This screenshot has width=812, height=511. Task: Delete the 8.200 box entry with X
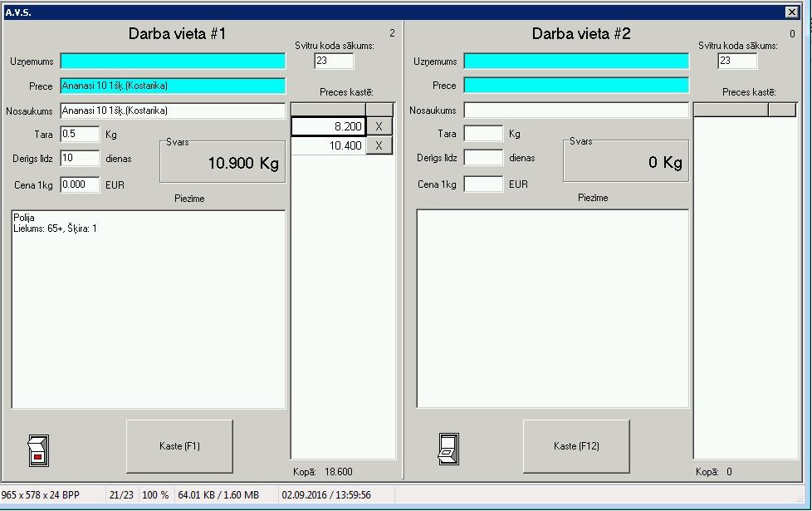click(x=379, y=126)
